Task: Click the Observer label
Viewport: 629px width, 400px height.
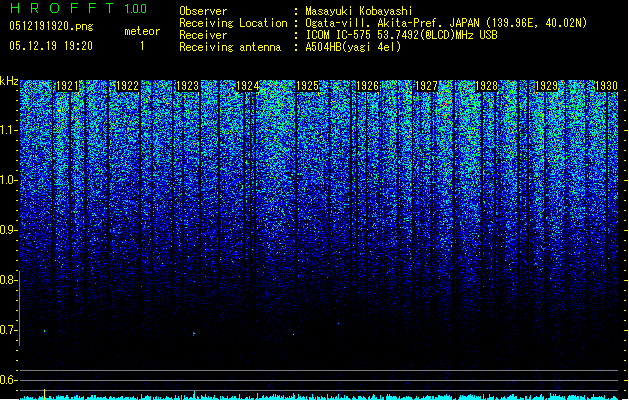Action: click(203, 11)
